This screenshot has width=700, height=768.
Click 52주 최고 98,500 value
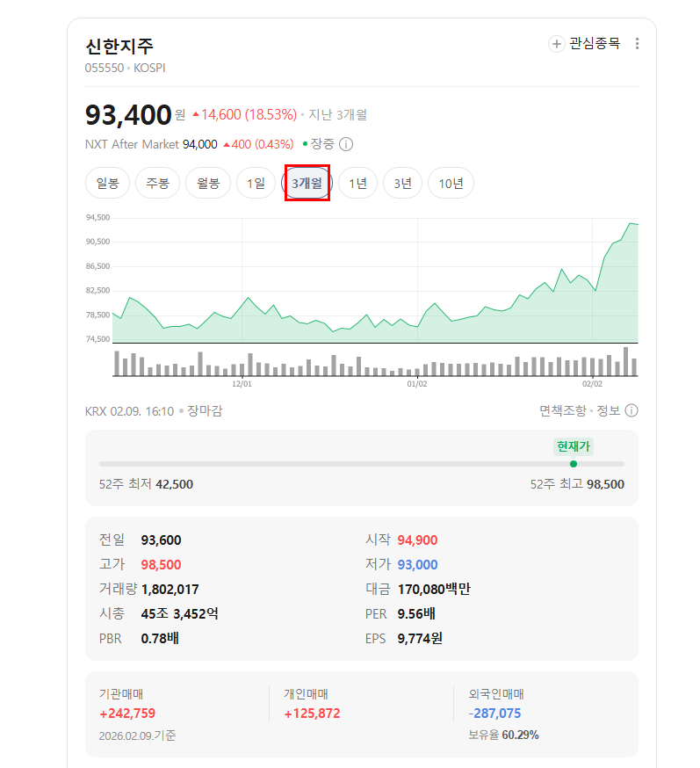[605, 484]
